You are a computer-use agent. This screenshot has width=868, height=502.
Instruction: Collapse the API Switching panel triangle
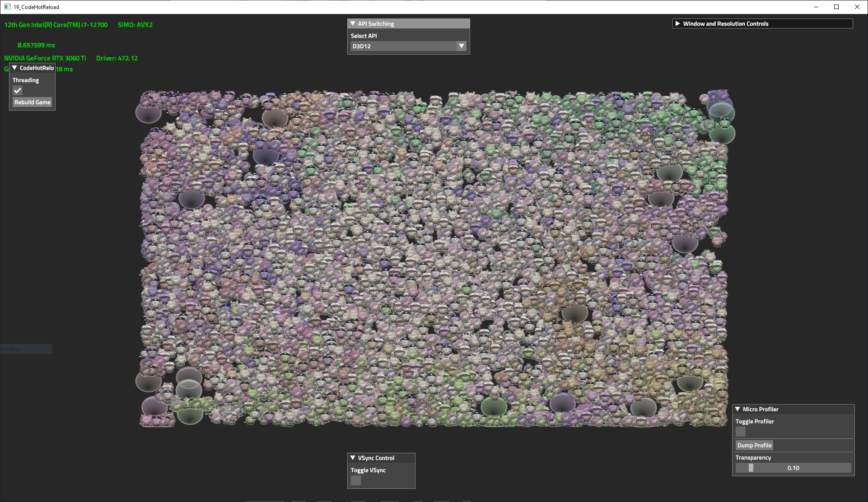(353, 23)
